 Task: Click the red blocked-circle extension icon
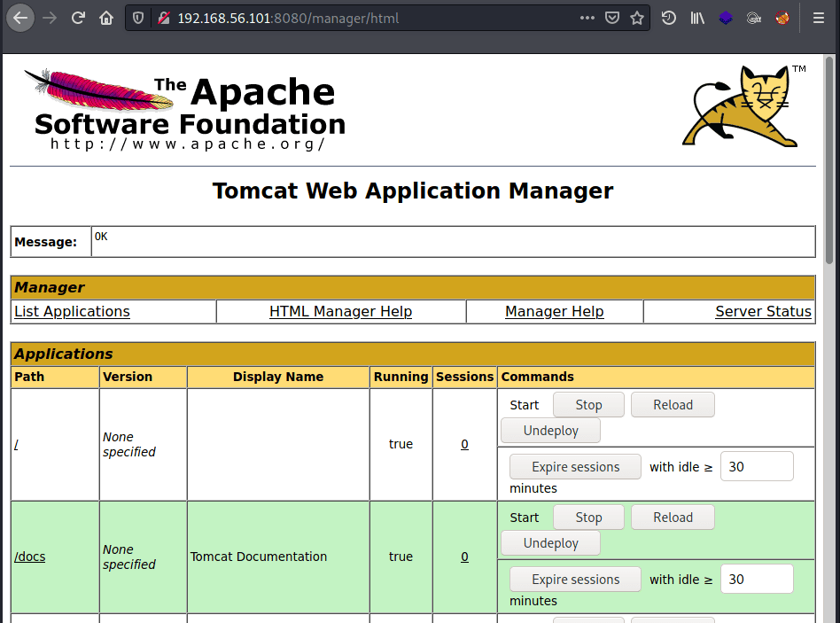pyautogui.click(x=782, y=19)
